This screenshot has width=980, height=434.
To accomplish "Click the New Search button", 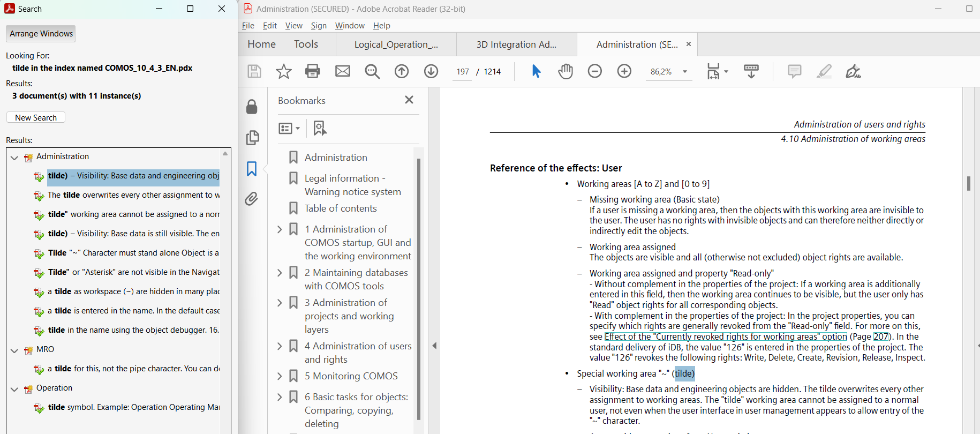I will coord(36,117).
